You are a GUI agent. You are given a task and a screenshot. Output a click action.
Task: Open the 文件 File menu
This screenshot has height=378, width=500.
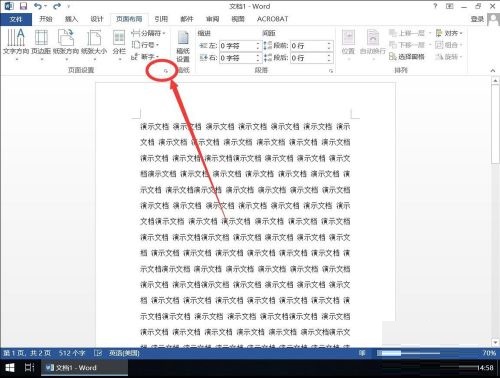(x=16, y=19)
